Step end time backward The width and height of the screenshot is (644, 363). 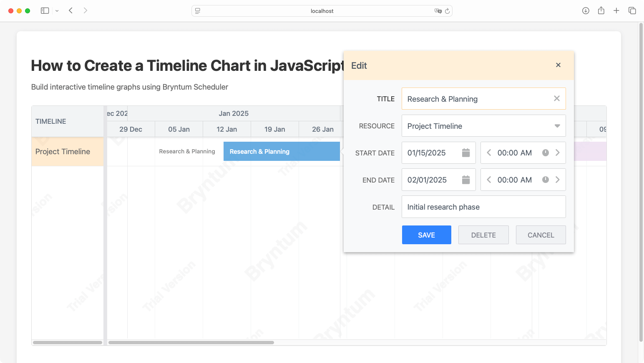pos(489,180)
